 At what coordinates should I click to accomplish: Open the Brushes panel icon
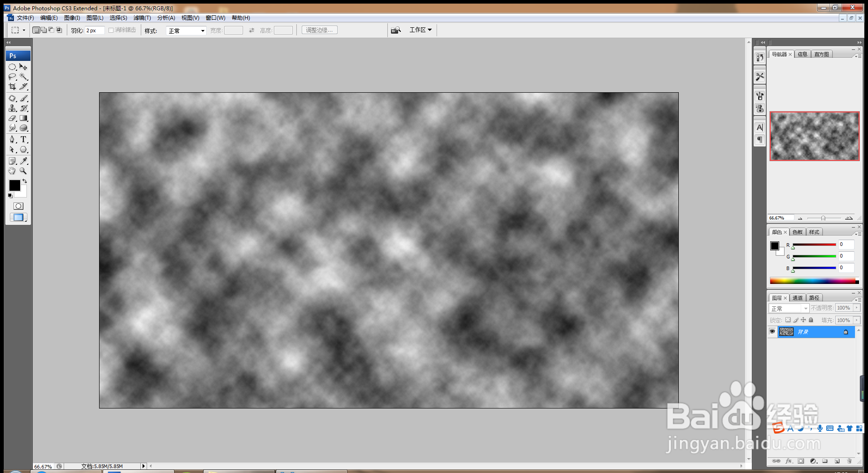pos(759,96)
